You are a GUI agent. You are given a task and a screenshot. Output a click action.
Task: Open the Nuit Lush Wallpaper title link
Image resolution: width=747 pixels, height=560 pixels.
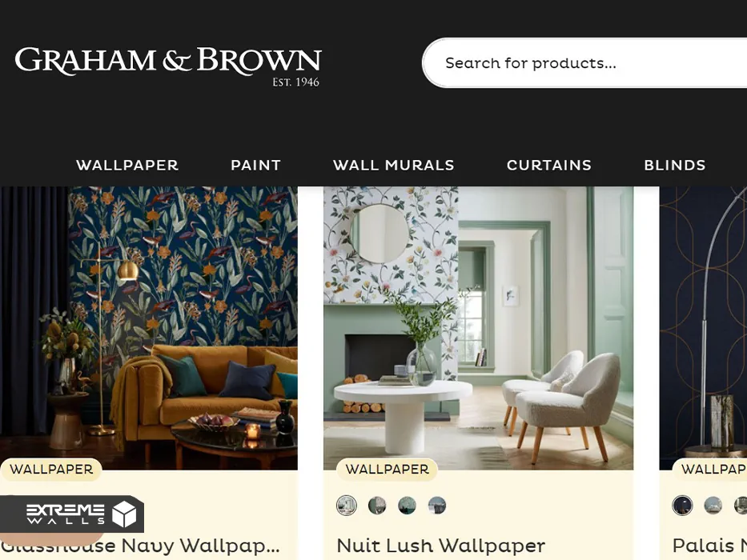click(x=440, y=546)
